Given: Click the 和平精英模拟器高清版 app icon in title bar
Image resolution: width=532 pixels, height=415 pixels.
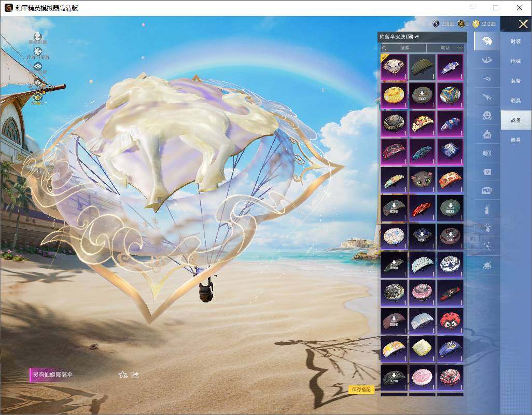Looking at the screenshot, I should pos(8,8).
